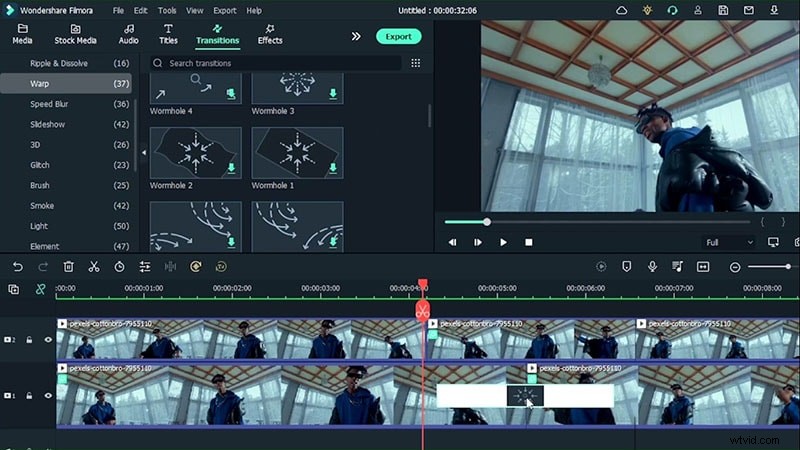Open the Edit menu

click(x=140, y=10)
